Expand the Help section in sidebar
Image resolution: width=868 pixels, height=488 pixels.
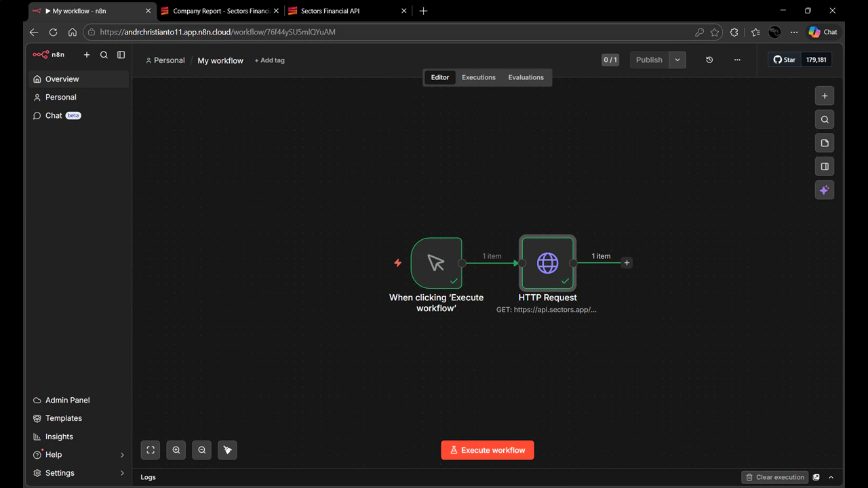coord(54,454)
